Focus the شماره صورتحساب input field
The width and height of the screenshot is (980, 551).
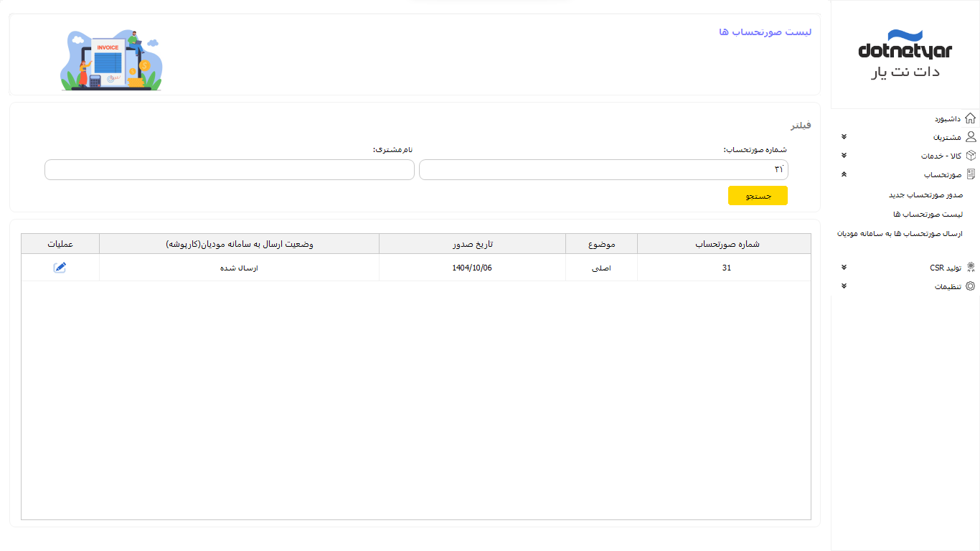(603, 170)
